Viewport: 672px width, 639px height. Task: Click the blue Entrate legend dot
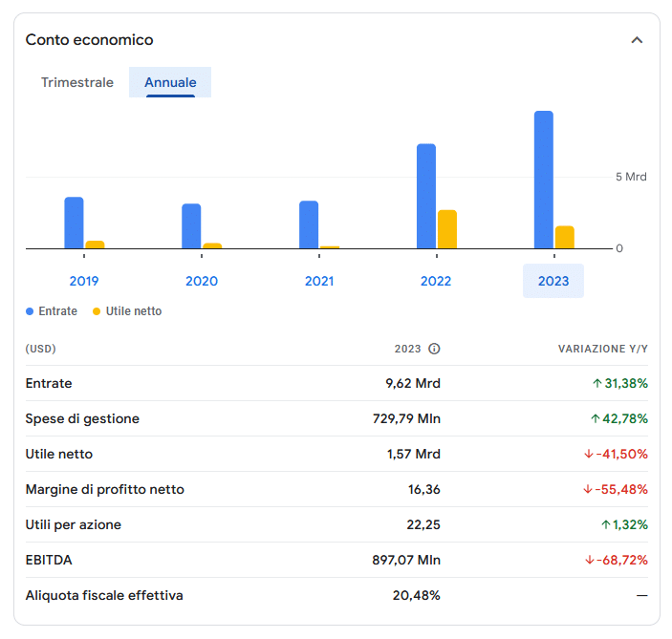pyautogui.click(x=30, y=311)
